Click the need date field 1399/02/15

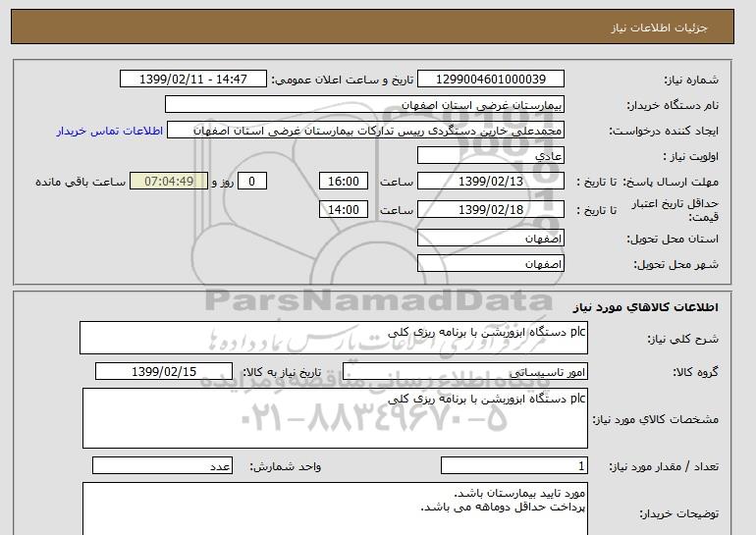164,372
